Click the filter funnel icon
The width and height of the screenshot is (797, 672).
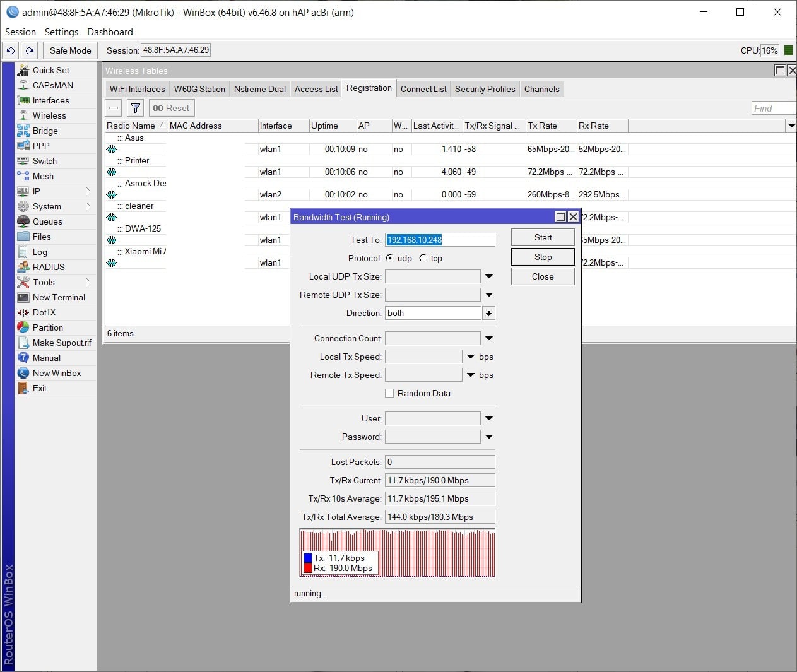[135, 108]
